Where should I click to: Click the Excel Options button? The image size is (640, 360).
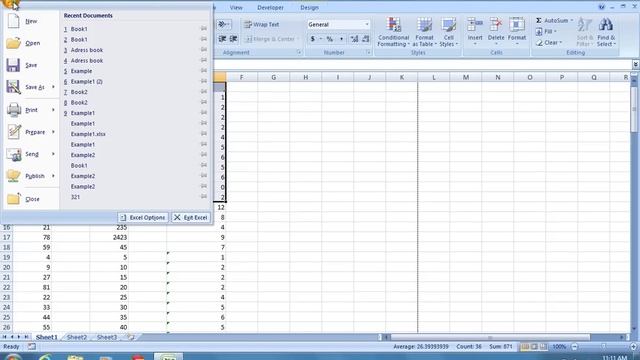(143, 218)
